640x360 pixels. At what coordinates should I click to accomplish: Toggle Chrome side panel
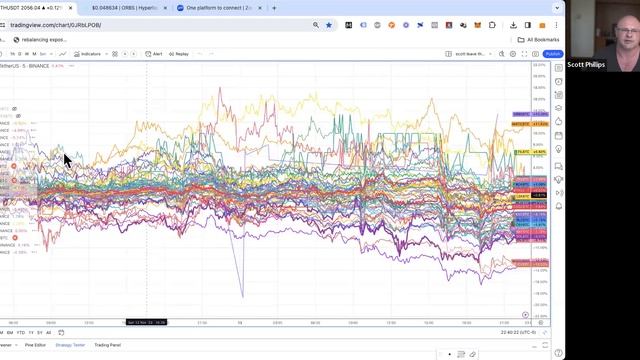tap(528, 25)
